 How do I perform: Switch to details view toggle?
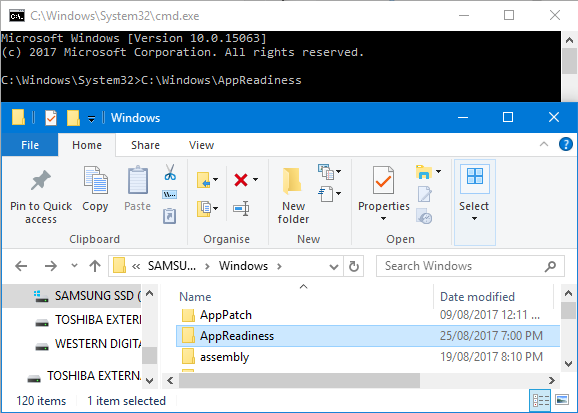[x=540, y=400]
